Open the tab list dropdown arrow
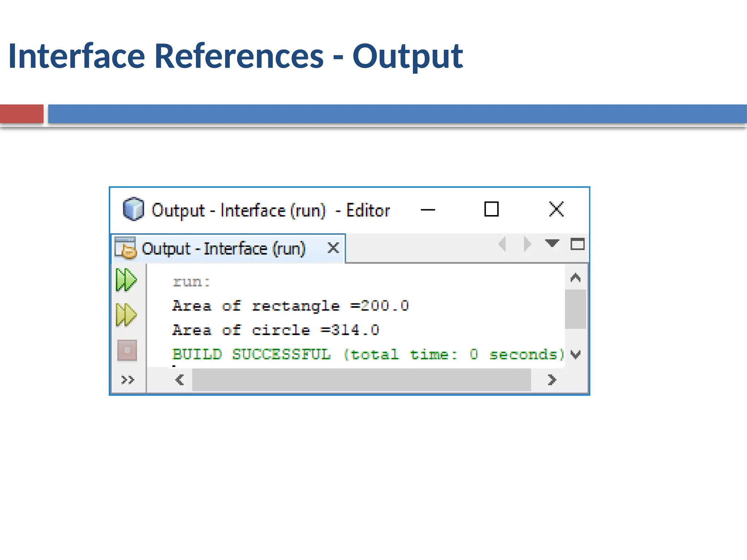Image resolution: width=747 pixels, height=560 pixels. [x=552, y=243]
